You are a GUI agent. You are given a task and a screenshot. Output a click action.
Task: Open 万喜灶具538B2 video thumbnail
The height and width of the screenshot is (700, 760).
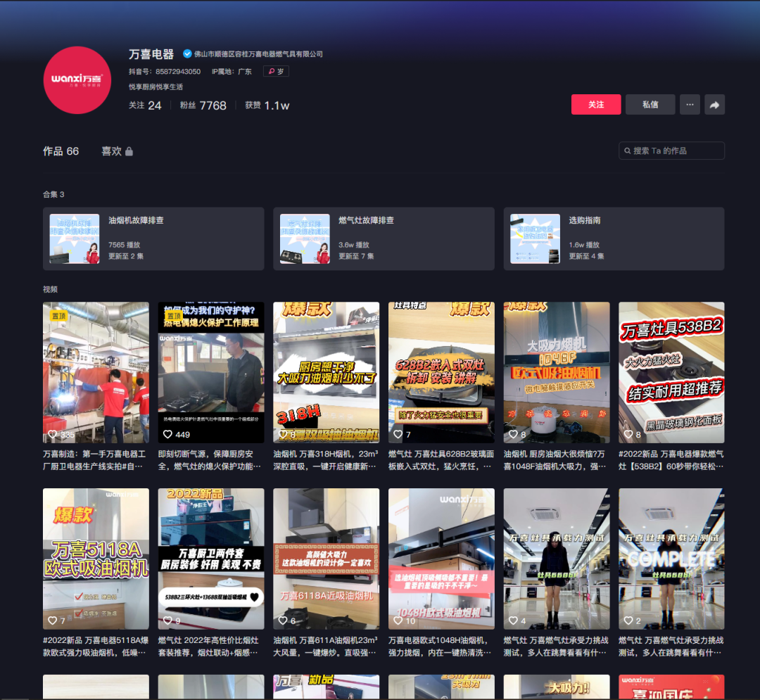tap(672, 373)
